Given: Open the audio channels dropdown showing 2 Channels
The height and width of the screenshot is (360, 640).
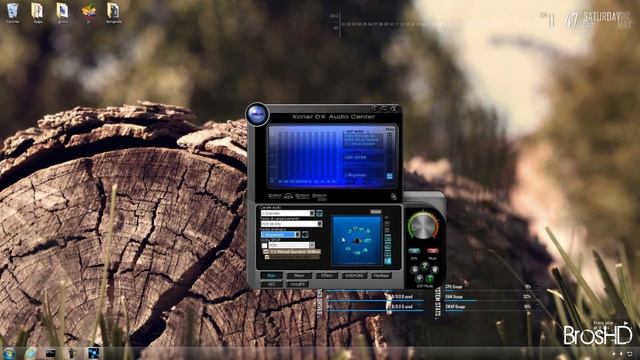Looking at the screenshot, I should pyautogui.click(x=288, y=213).
